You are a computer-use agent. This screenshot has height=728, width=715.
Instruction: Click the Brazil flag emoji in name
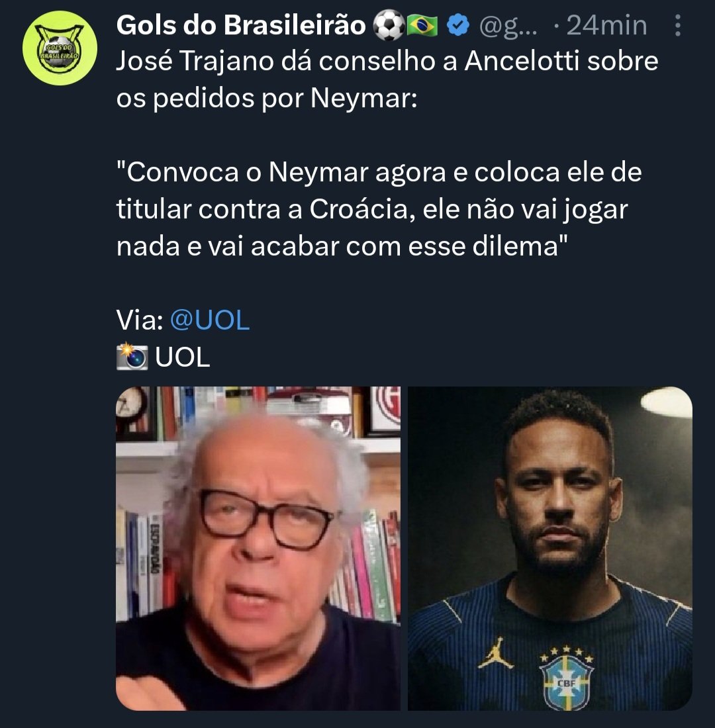click(x=422, y=26)
